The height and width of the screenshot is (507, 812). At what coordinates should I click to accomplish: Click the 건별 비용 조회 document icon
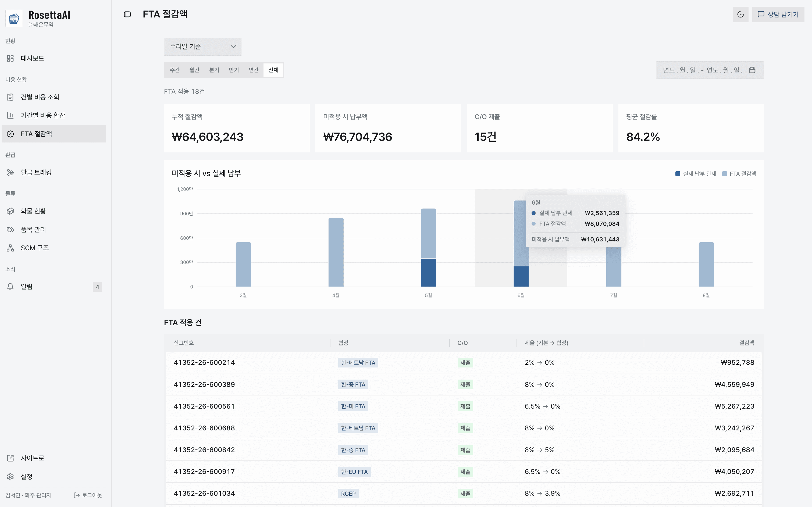pyautogui.click(x=10, y=97)
